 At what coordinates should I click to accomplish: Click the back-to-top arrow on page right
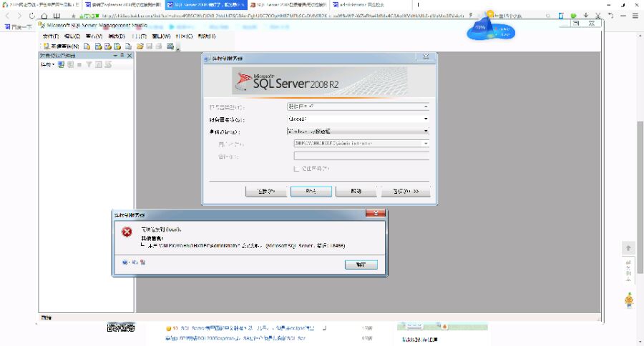628,248
